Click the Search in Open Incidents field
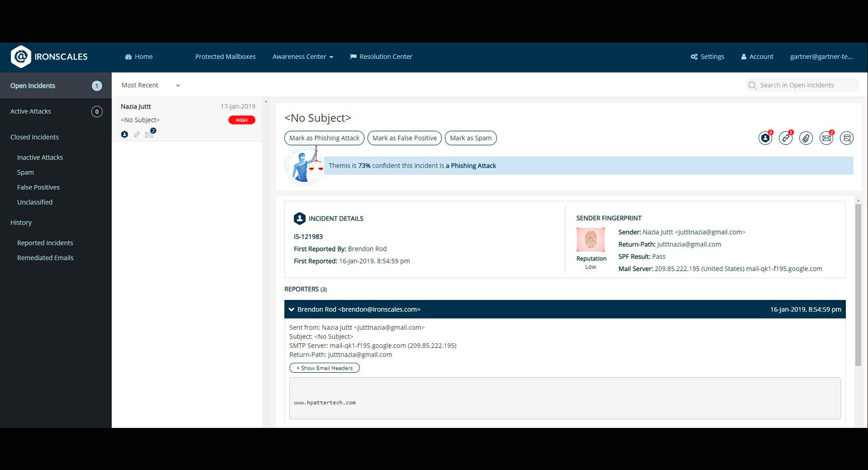The image size is (868, 470). (803, 85)
